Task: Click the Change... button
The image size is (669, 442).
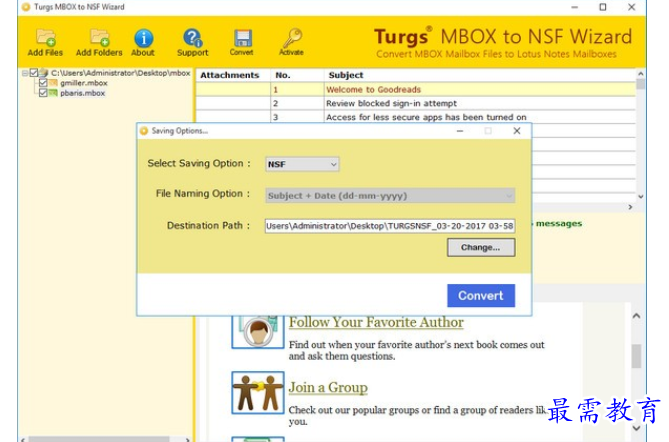Action: (481, 247)
